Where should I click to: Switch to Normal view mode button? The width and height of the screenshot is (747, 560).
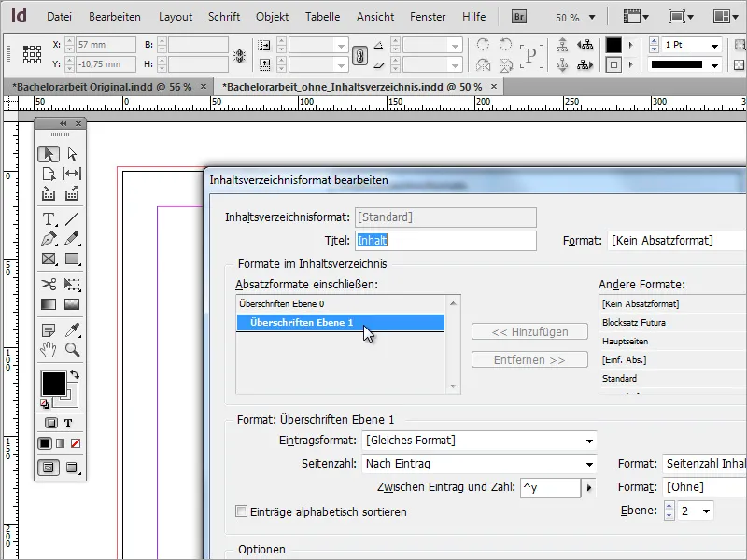click(x=49, y=468)
